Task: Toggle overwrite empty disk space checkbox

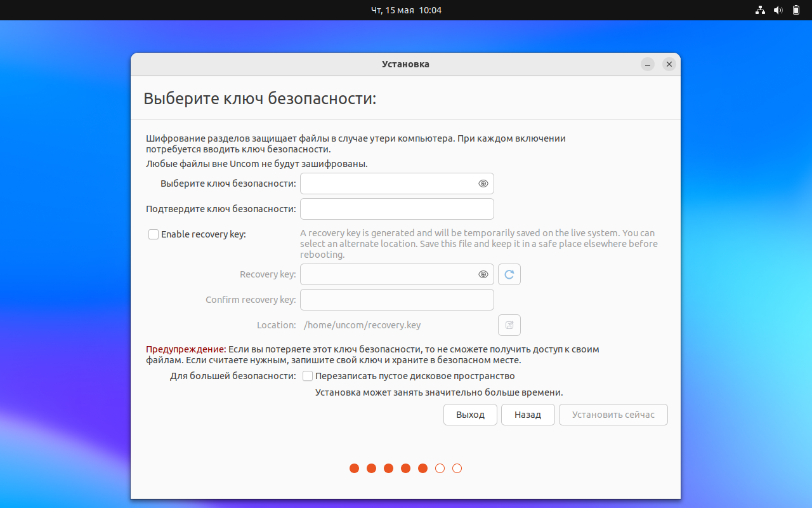Action: [308, 376]
